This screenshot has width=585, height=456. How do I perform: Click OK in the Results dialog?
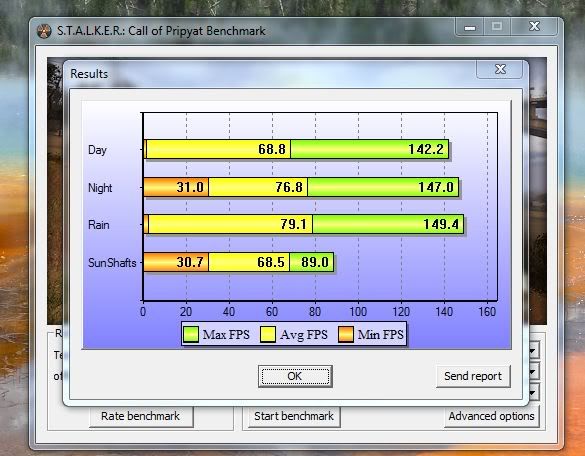pos(295,376)
